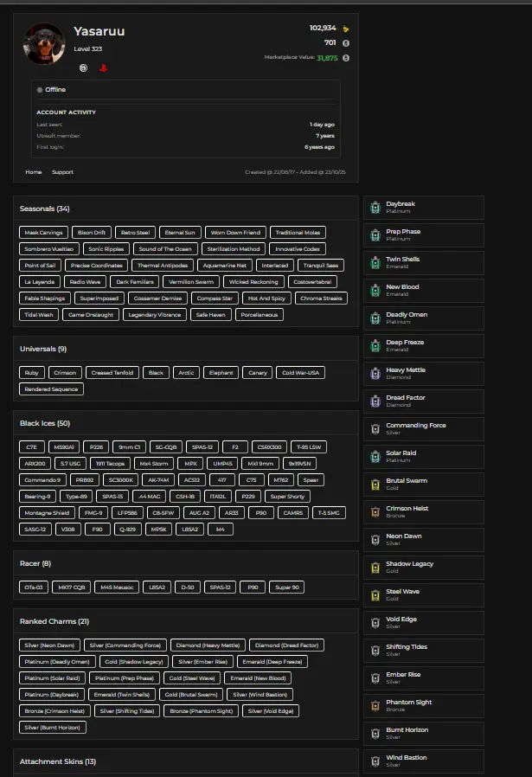The image size is (532, 777).
Task: Click the credits coin icon beside 701
Action: 346,42
